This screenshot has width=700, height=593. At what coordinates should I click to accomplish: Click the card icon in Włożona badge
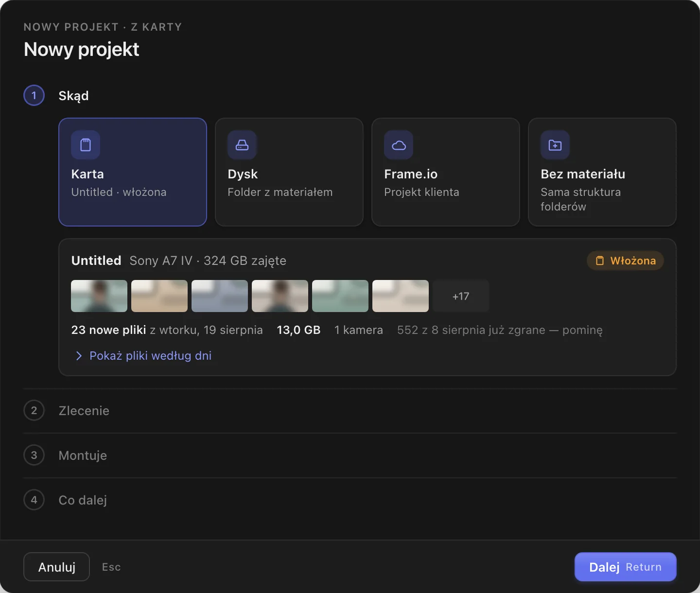(x=600, y=261)
